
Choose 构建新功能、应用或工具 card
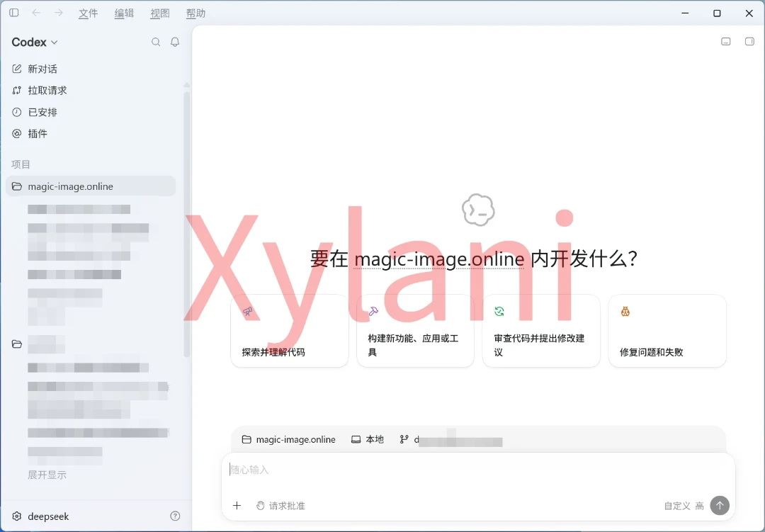point(415,331)
